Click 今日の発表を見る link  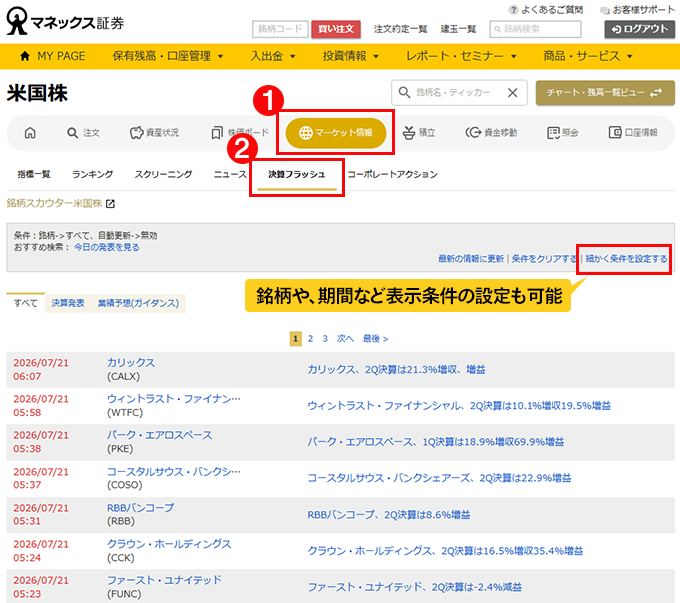click(x=107, y=247)
